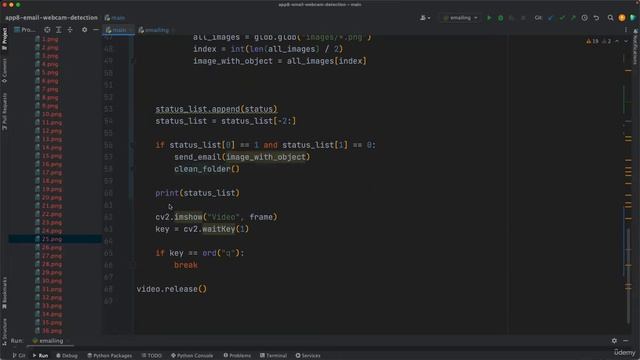
Task: Open Problems tool window
Action: pos(237,356)
